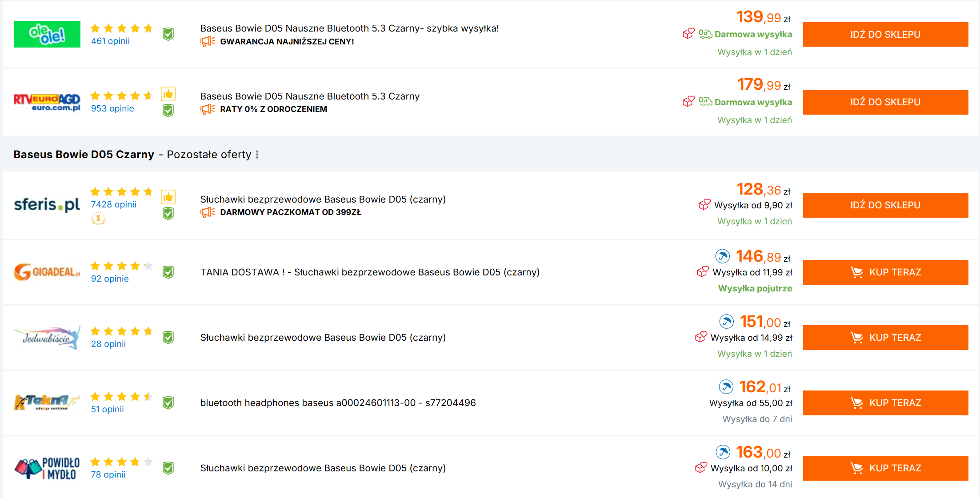This screenshot has height=498, width=980.
Task: Open the 'TANIA DOSTAWA !' Gigadeal offer title
Action: [x=370, y=272]
